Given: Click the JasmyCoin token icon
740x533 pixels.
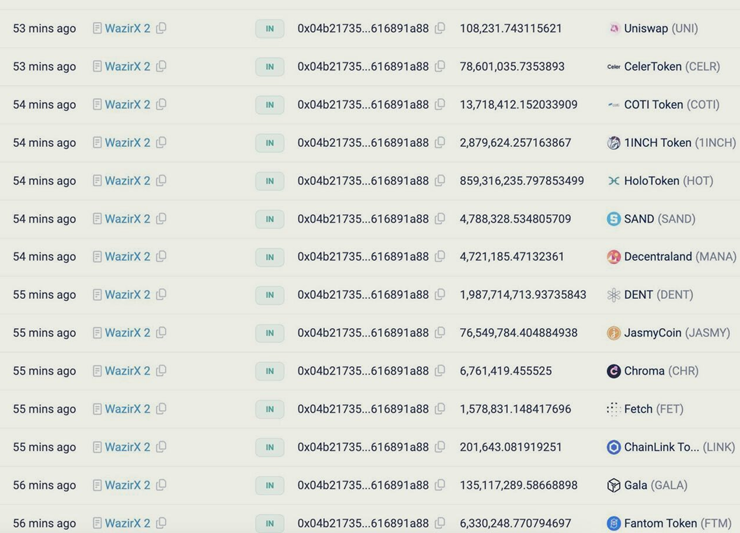Looking at the screenshot, I should [x=614, y=333].
